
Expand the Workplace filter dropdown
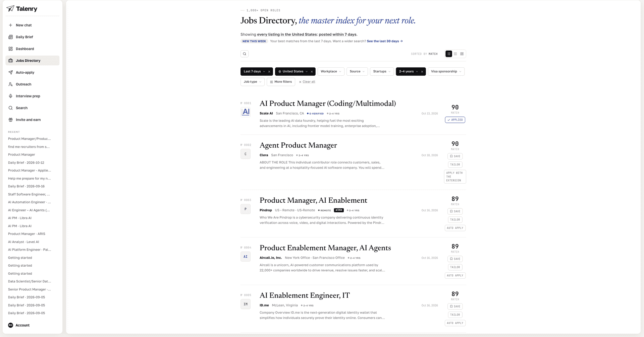pos(331,71)
